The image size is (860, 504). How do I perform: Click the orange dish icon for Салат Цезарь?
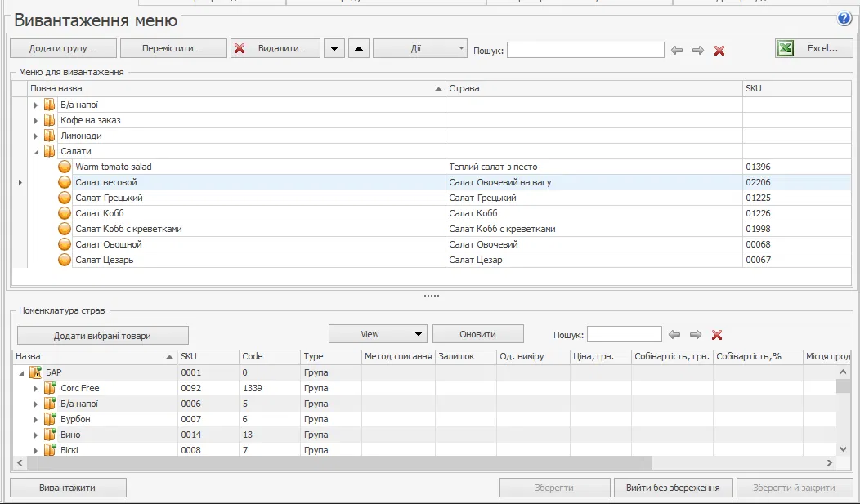tap(65, 260)
